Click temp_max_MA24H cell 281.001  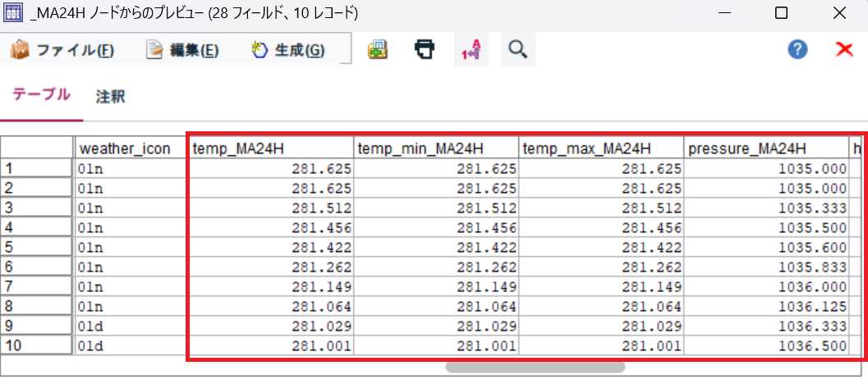(600, 347)
